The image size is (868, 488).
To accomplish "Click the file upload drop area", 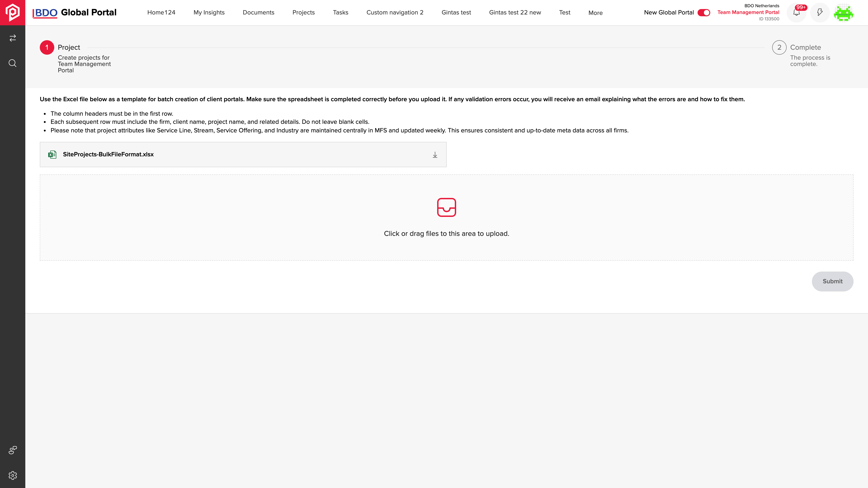I will pyautogui.click(x=446, y=218).
